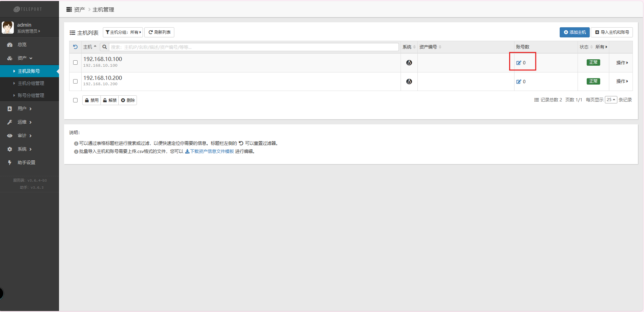Click the Linux system icon for 192.168.10.100
This screenshot has height=312, width=644.
pos(409,63)
